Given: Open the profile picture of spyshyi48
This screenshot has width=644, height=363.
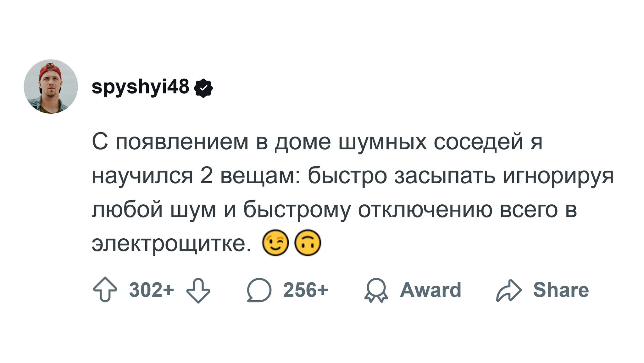Looking at the screenshot, I should coord(51,86).
